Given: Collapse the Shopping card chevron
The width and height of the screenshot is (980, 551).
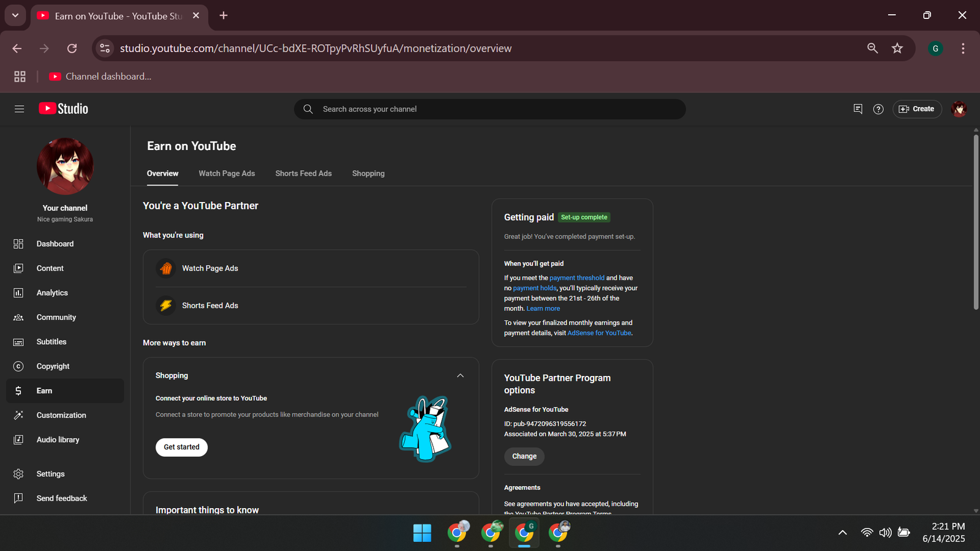Looking at the screenshot, I should coord(460,375).
